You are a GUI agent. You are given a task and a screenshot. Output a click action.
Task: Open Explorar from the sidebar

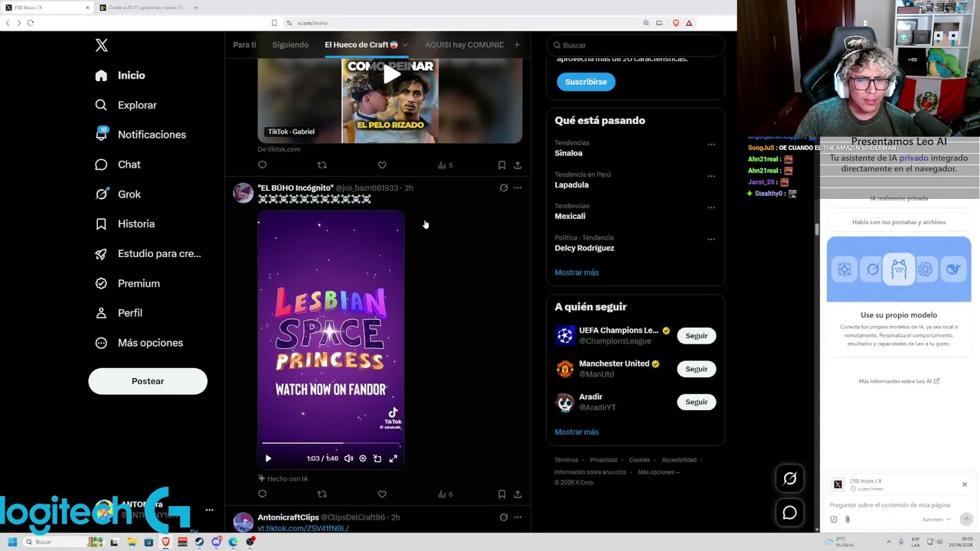click(126, 105)
